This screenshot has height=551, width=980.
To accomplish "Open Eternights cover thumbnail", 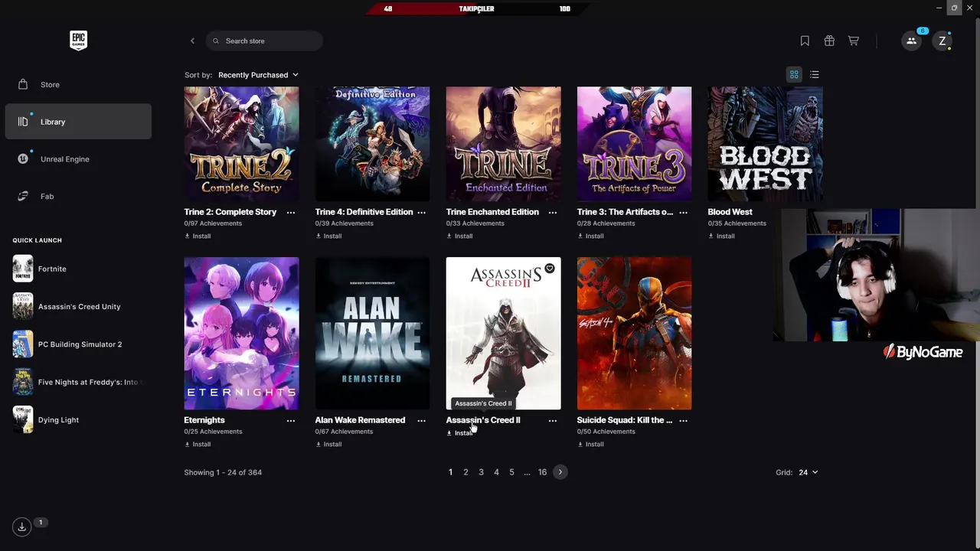I will [x=241, y=333].
